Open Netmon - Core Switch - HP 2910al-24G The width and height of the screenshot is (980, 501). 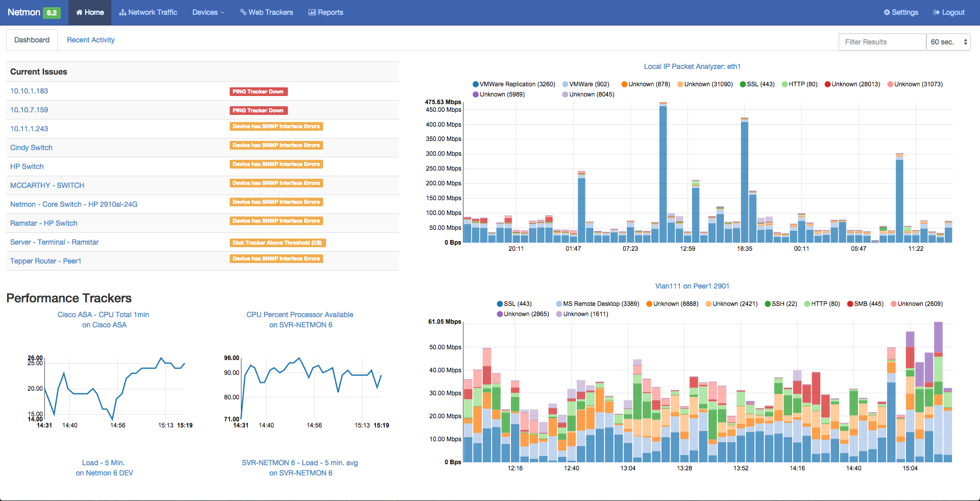click(x=74, y=204)
